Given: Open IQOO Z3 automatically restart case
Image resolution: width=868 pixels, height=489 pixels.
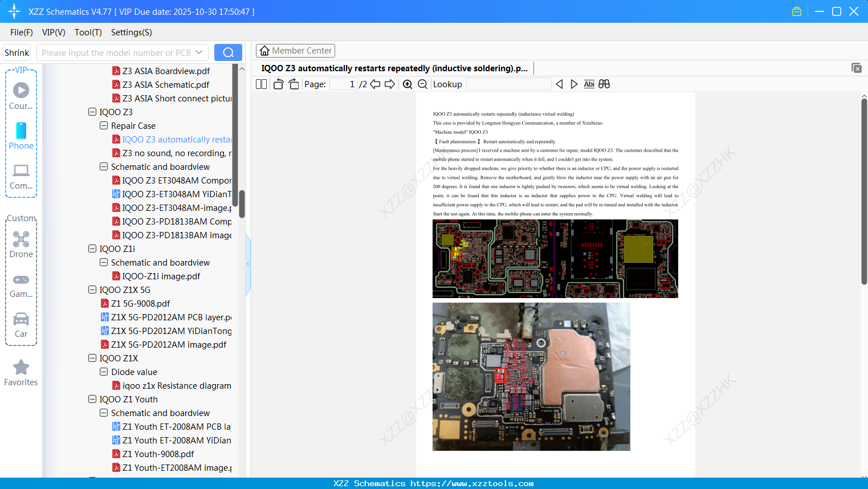Looking at the screenshot, I should click(172, 139).
